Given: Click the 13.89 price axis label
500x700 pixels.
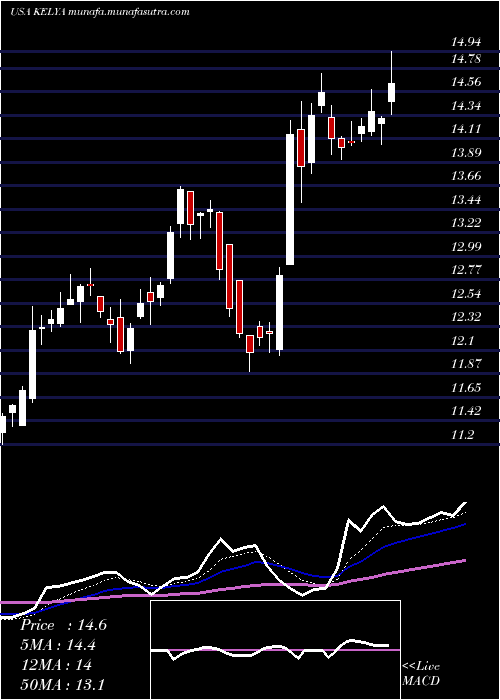Looking at the screenshot, I should (466, 153).
